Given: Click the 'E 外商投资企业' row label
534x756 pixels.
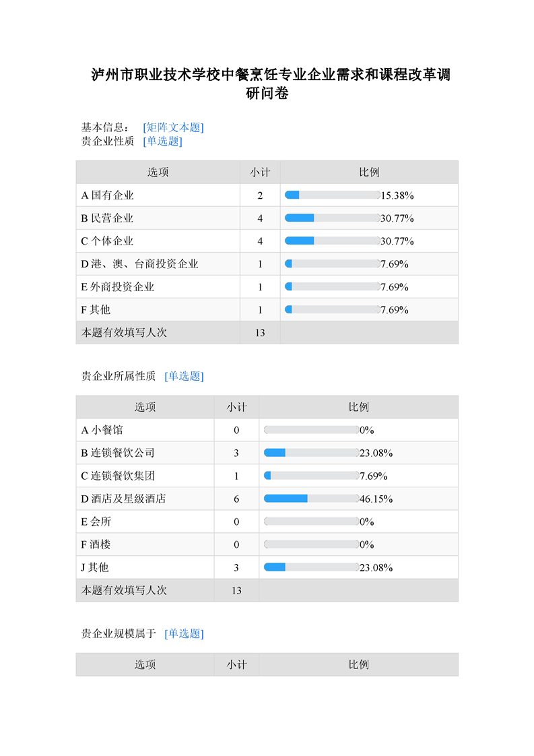Looking at the screenshot, I should pyautogui.click(x=118, y=287).
